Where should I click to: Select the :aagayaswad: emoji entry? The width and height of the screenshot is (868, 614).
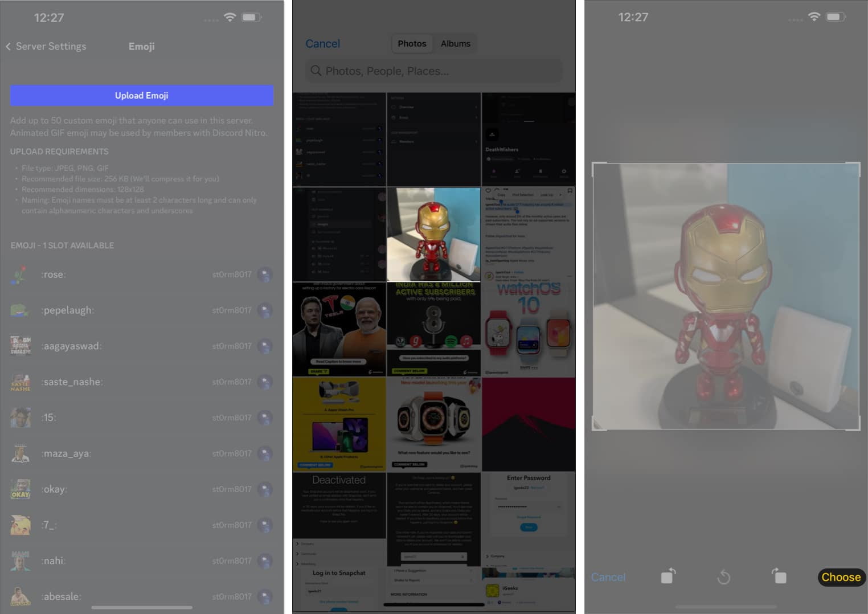tap(142, 346)
